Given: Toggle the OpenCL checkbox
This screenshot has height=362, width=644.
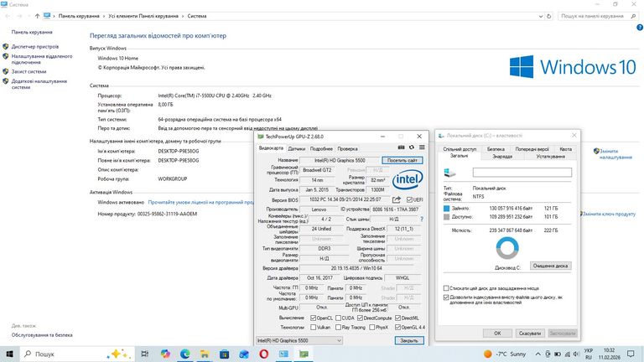Looking at the screenshot, I should pos(314,318).
